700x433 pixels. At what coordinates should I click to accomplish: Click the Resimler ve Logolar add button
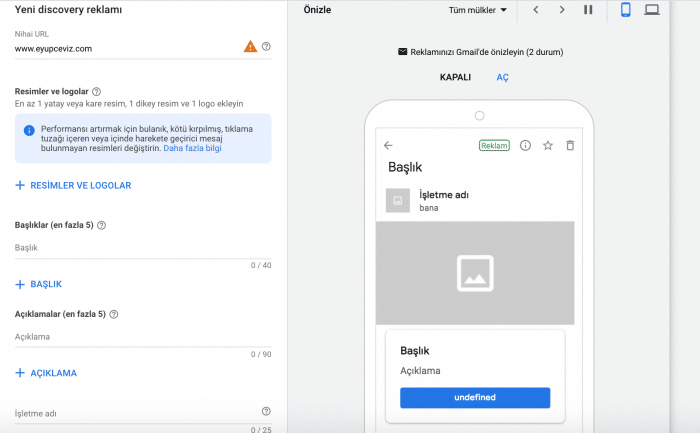click(73, 185)
